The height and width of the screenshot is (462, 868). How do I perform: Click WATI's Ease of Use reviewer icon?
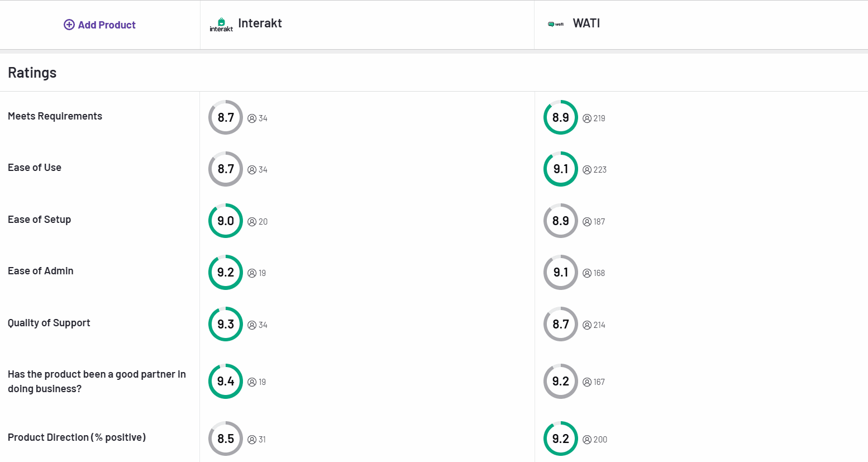coord(587,170)
